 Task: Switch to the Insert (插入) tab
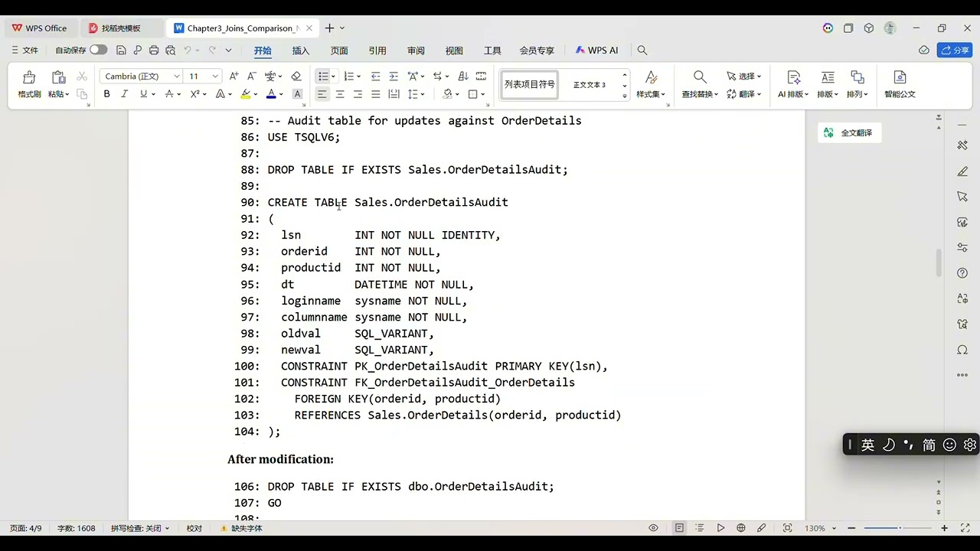coord(301,51)
